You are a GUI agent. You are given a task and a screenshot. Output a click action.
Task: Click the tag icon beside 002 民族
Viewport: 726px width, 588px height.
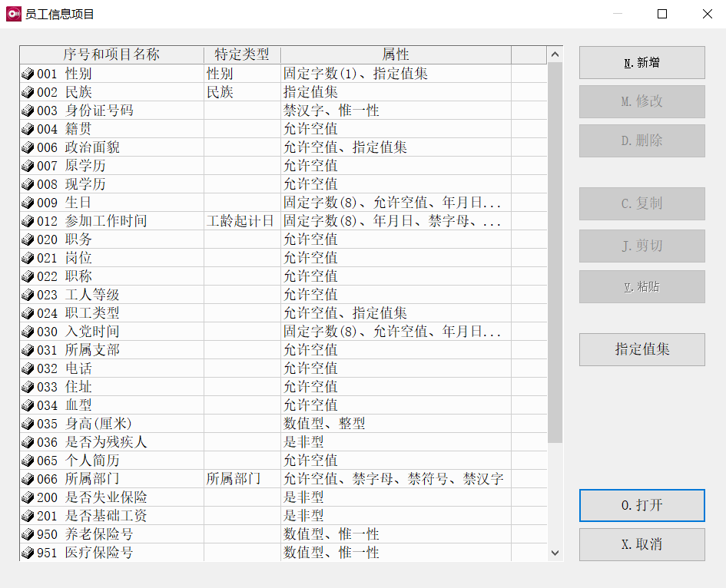(x=26, y=91)
